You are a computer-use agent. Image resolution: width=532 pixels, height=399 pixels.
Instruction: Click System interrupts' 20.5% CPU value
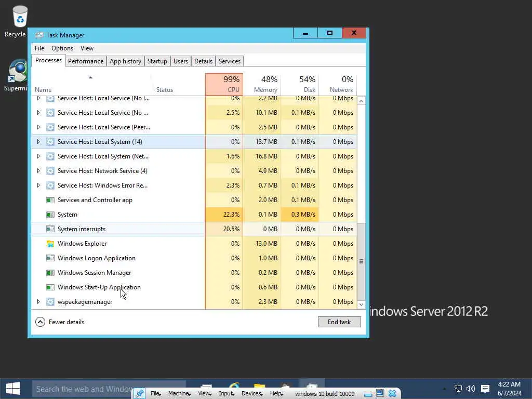point(231,229)
